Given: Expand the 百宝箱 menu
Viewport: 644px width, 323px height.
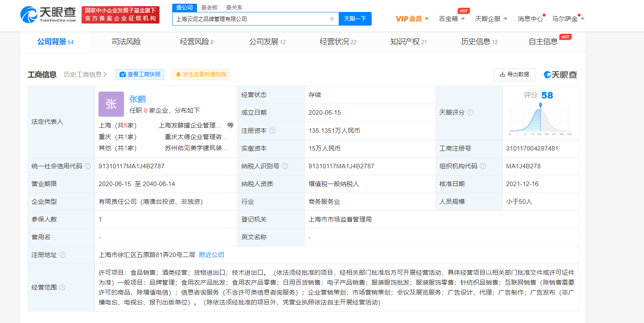Looking at the screenshot, I should click(x=452, y=19).
